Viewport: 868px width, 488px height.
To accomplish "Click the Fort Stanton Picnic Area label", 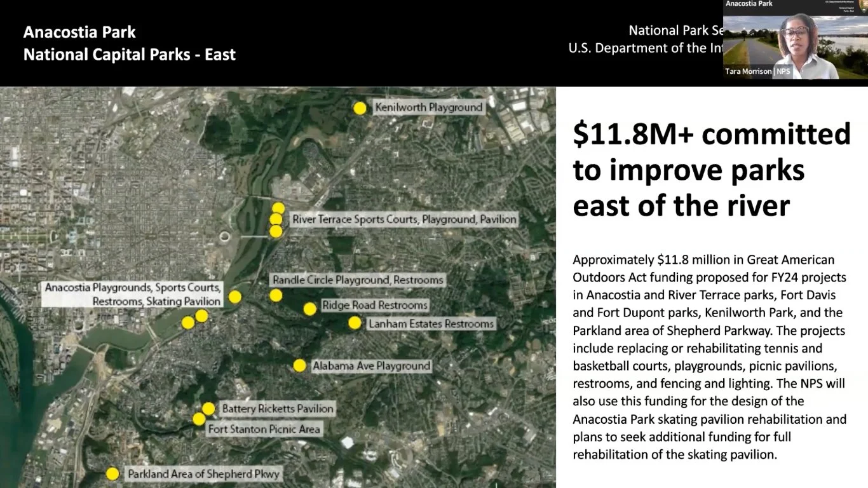I will [x=264, y=430].
